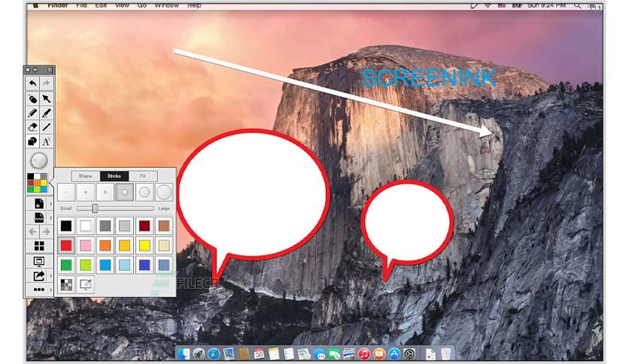Switch to the Fill tab
The height and width of the screenshot is (364, 629).
143,176
